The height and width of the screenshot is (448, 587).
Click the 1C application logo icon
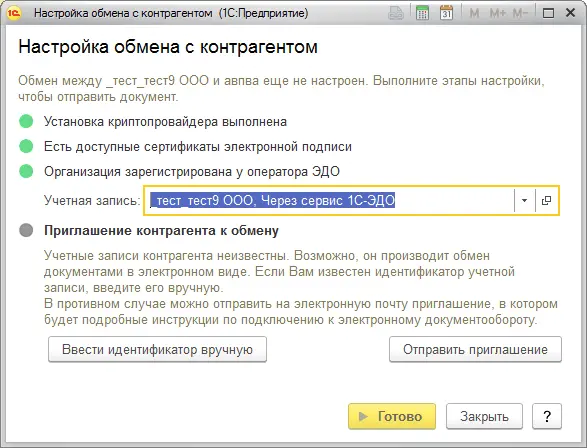coord(14,13)
